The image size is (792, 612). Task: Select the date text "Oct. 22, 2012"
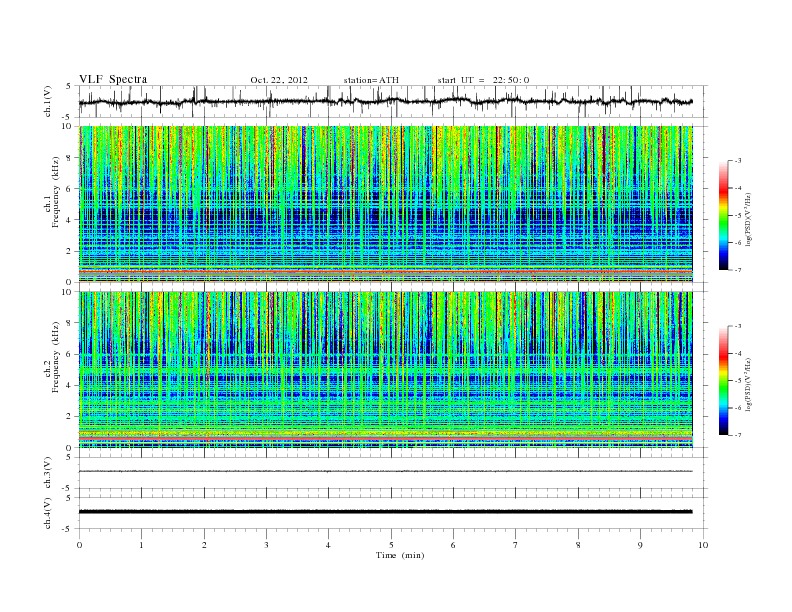click(279, 80)
